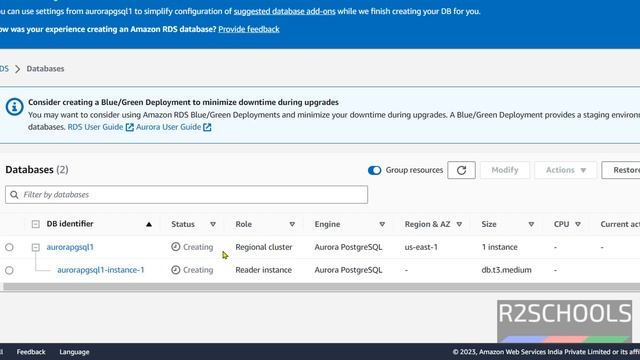
Task: Click the Role column header
Action: [x=243, y=224]
